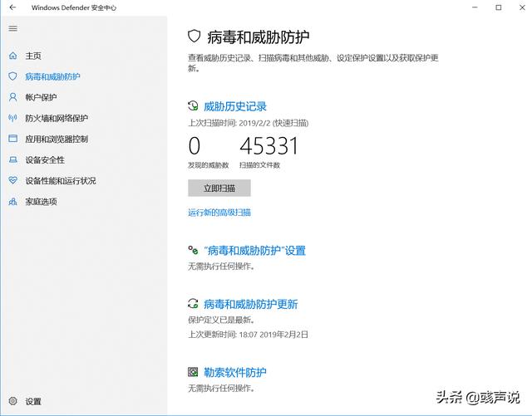Click the threats found count 0
The width and height of the screenshot is (532, 416).
pyautogui.click(x=194, y=146)
